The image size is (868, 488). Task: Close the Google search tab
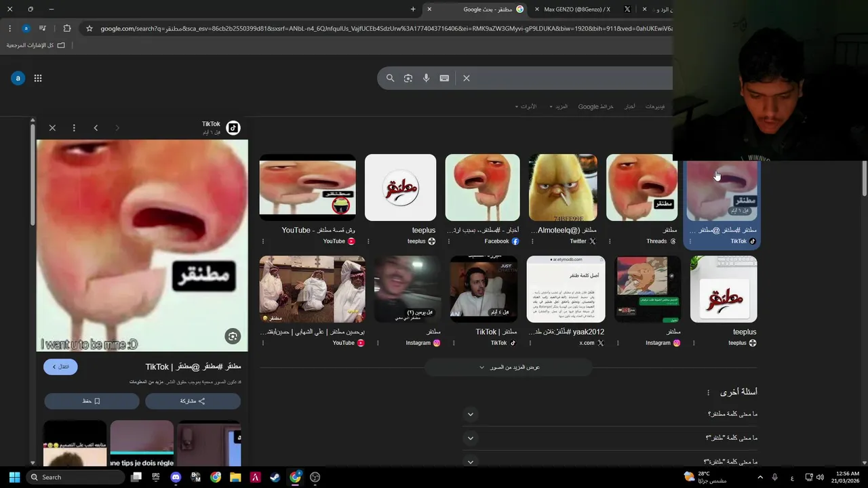click(x=429, y=9)
